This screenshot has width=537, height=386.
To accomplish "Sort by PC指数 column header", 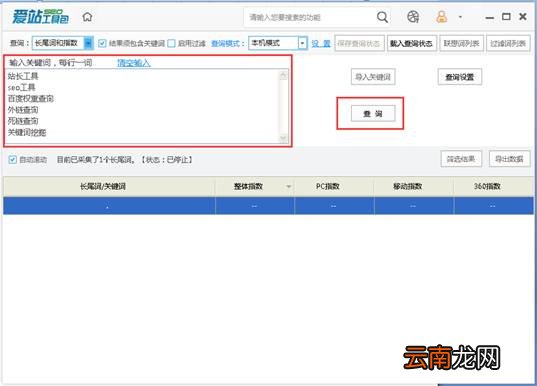I will pyautogui.click(x=334, y=186).
